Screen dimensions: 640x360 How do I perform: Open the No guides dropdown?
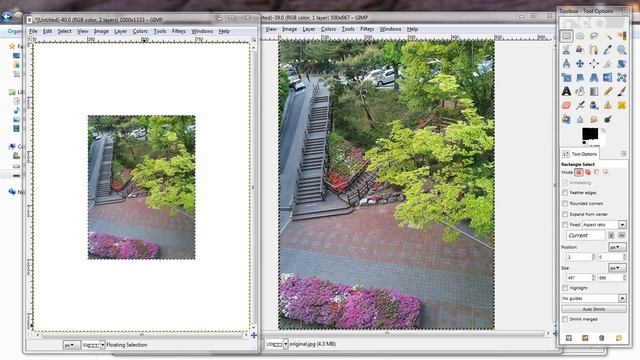point(594,298)
